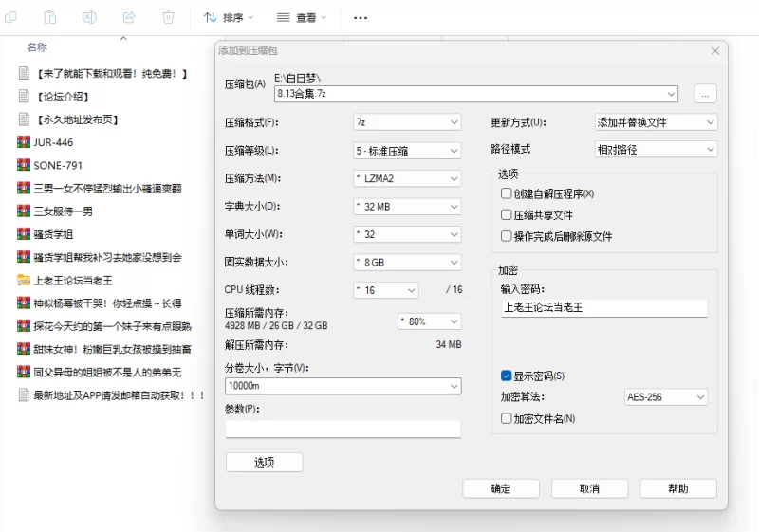Open the three-dots more options menu
This screenshot has width=759, height=532.
(x=361, y=18)
